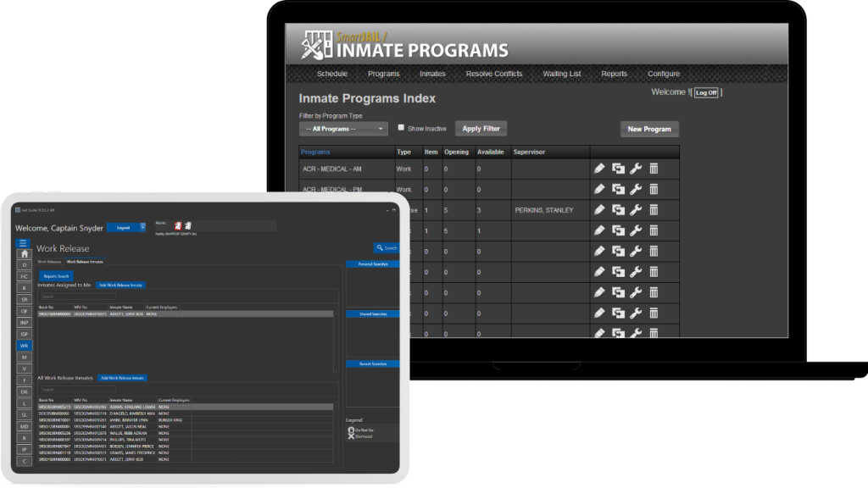Click the Log Off link

[x=706, y=93]
